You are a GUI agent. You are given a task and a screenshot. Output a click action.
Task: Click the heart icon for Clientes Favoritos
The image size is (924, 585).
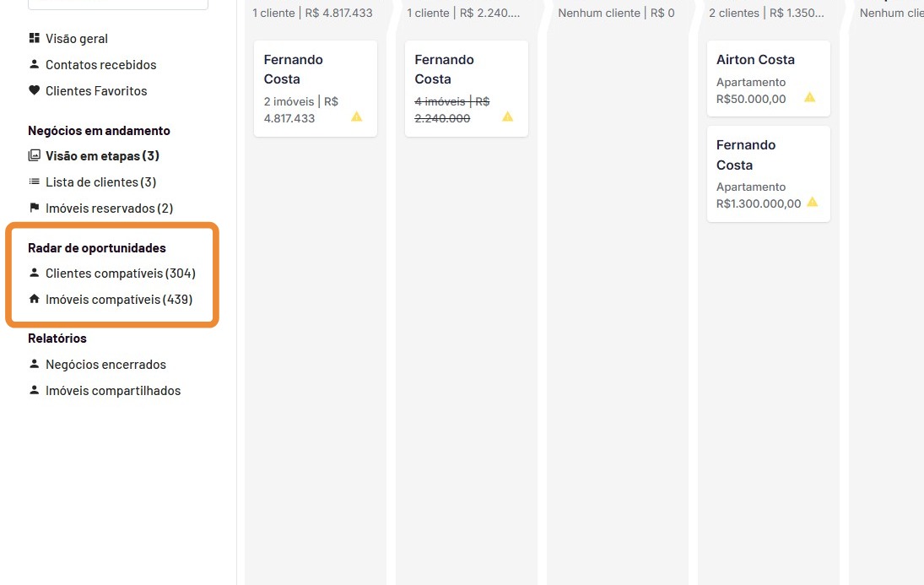(x=34, y=91)
